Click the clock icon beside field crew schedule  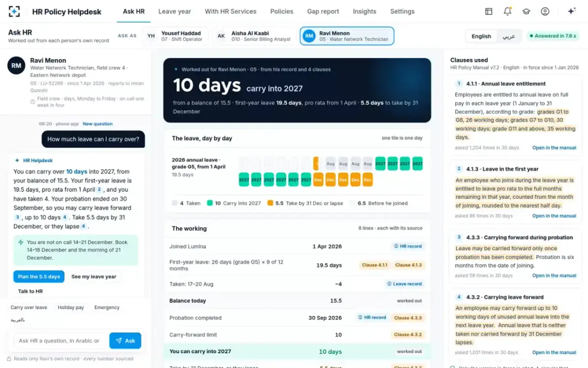click(32, 102)
